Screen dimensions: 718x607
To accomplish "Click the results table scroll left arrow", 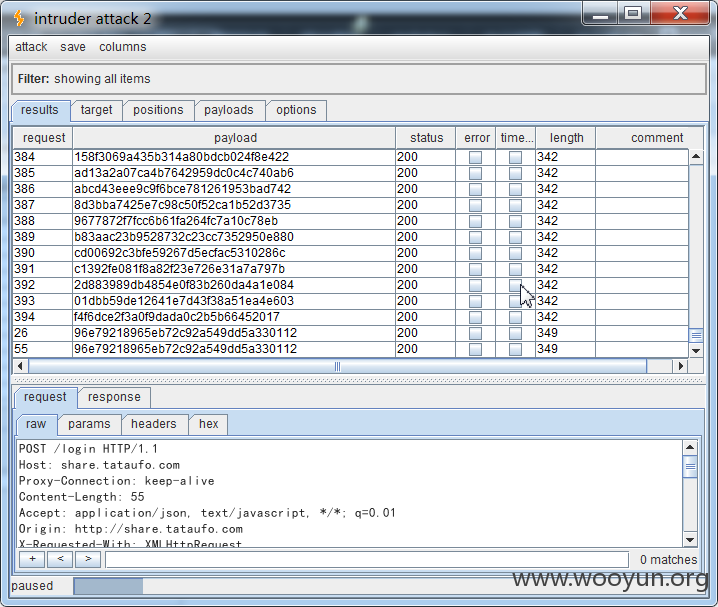I will click(20, 366).
